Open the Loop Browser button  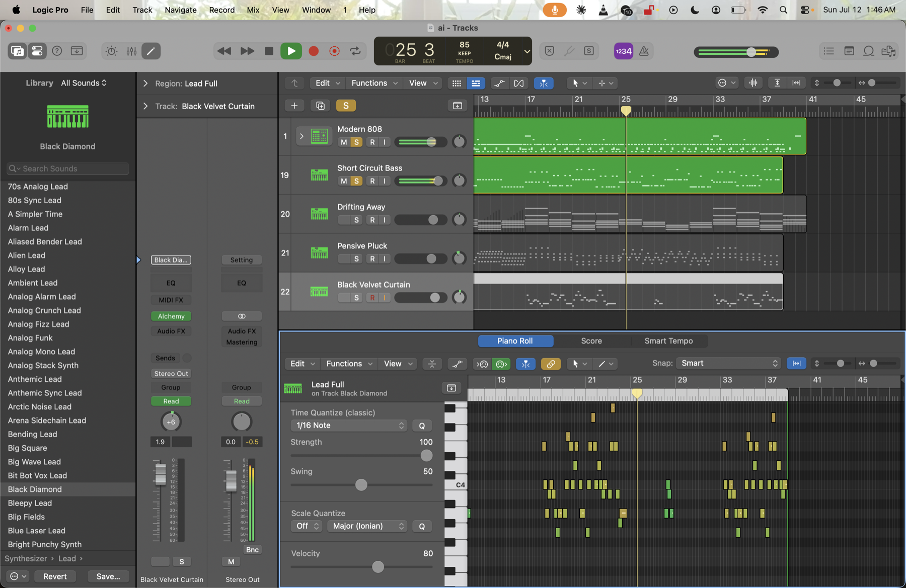869,51
